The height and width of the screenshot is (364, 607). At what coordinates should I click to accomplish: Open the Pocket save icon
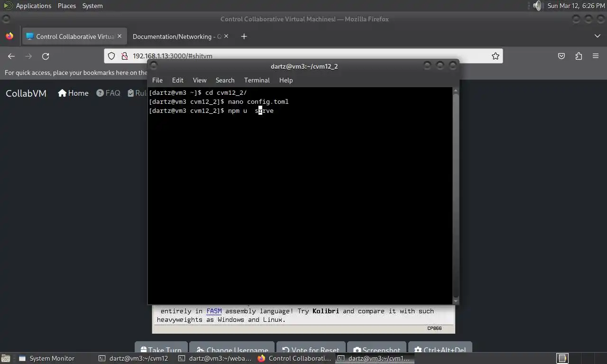(x=561, y=56)
